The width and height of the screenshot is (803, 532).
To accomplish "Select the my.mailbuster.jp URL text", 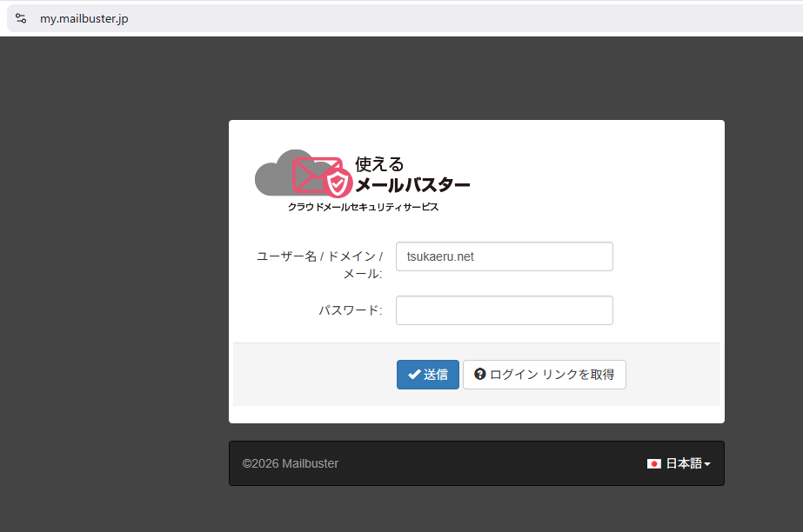I will pos(84,19).
